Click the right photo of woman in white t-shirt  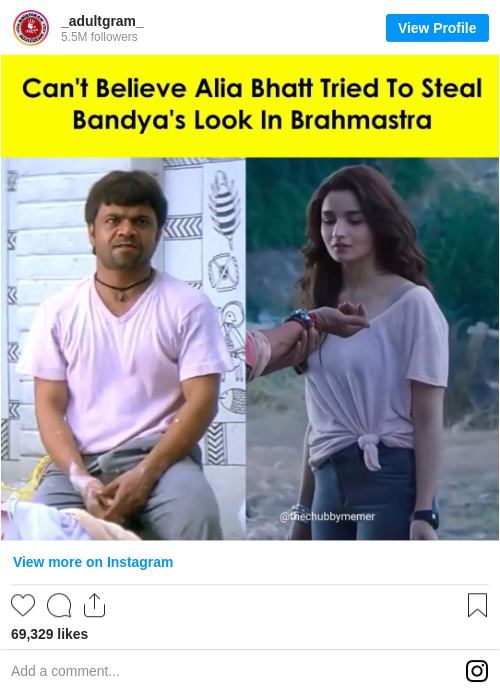click(x=373, y=349)
